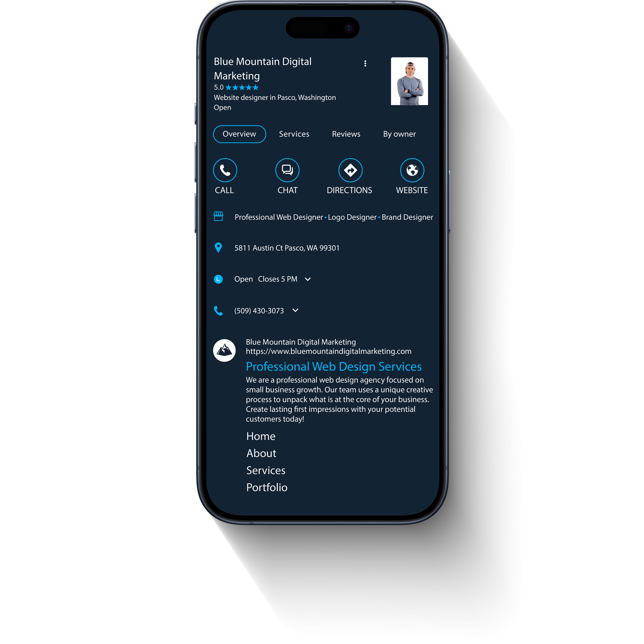Tap the clock icon for hours
This screenshot has width=644, height=644.
pos(218,279)
